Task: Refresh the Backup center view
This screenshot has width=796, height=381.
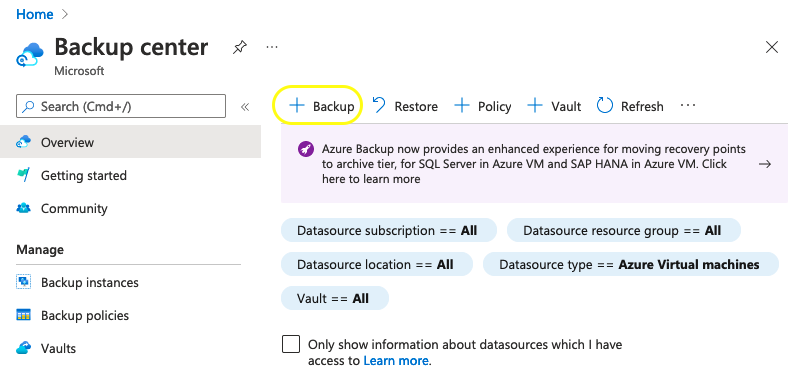Action: tap(630, 106)
